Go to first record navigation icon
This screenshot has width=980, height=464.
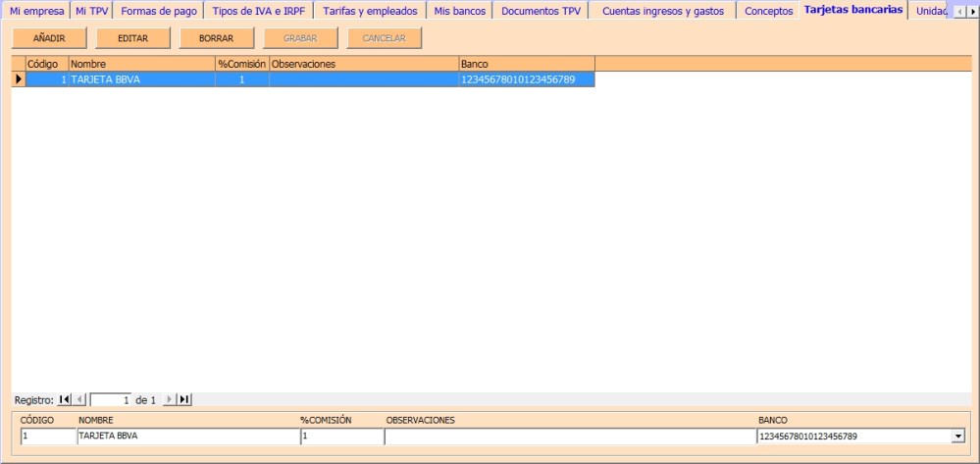pos(65,399)
